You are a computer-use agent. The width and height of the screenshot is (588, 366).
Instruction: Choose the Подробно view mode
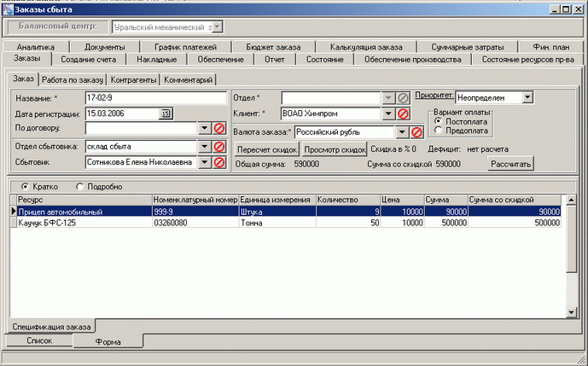80,186
